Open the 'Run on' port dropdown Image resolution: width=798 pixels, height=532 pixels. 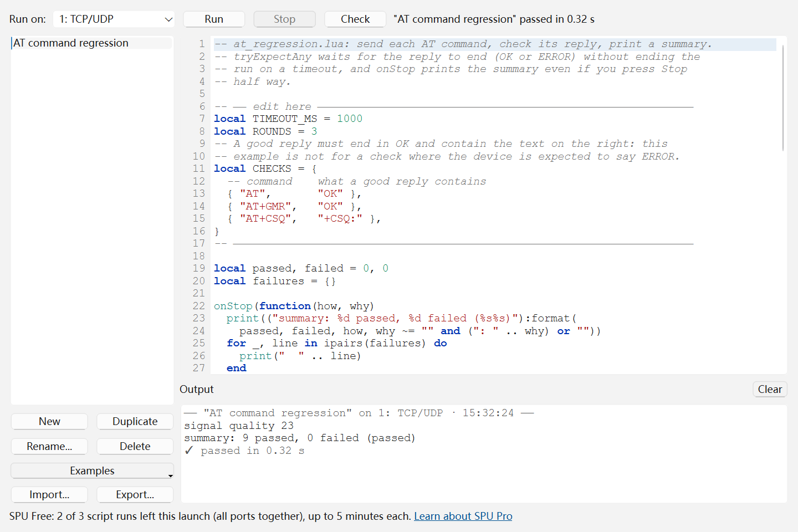pyautogui.click(x=114, y=19)
